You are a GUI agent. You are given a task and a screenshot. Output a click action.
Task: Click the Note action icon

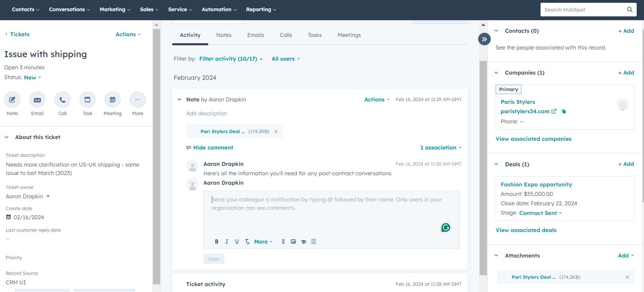[x=12, y=100]
